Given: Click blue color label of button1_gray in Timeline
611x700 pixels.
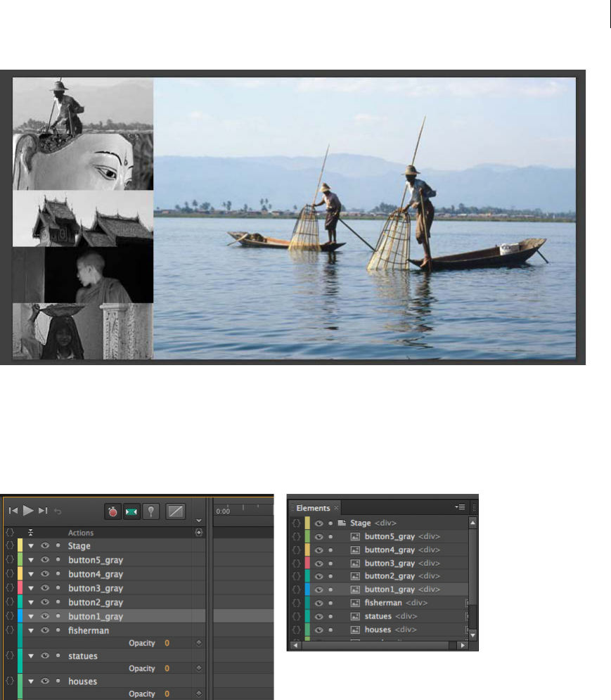Looking at the screenshot, I should pos(20,616).
